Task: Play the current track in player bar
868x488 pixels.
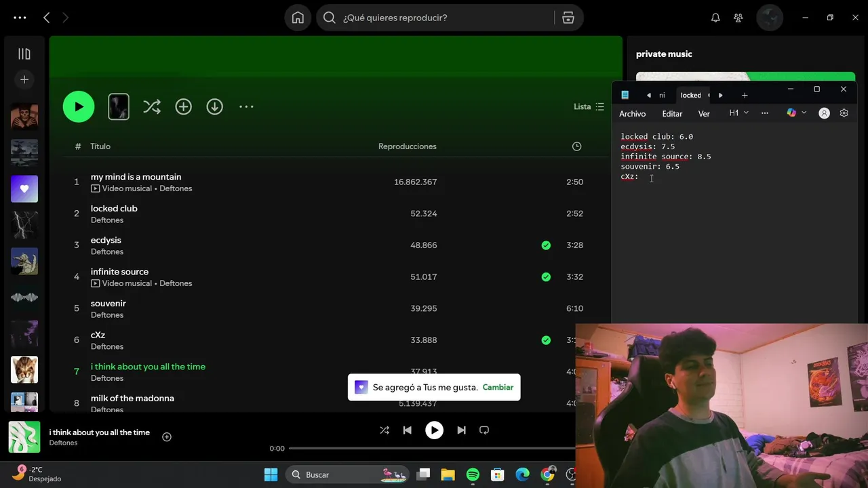Action: coord(434,430)
